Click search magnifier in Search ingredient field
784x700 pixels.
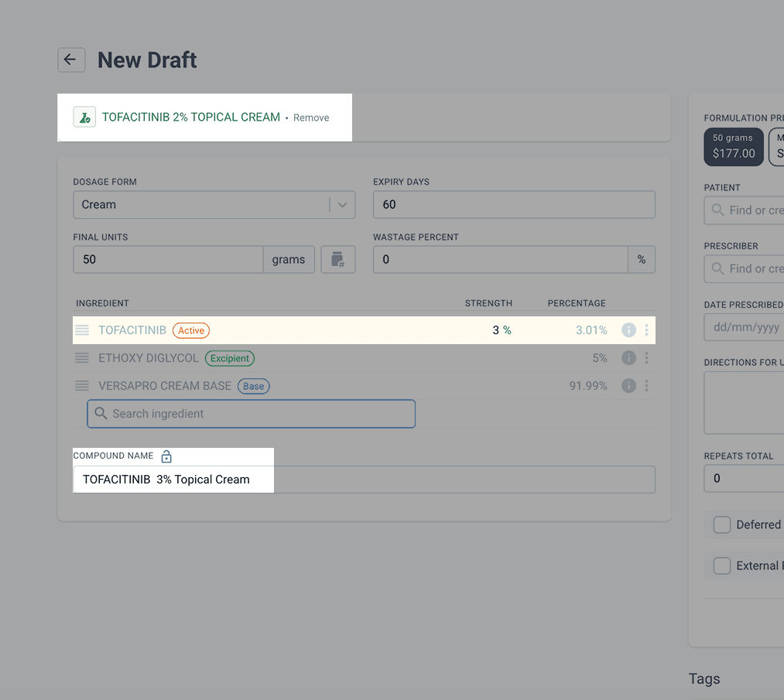tap(101, 414)
